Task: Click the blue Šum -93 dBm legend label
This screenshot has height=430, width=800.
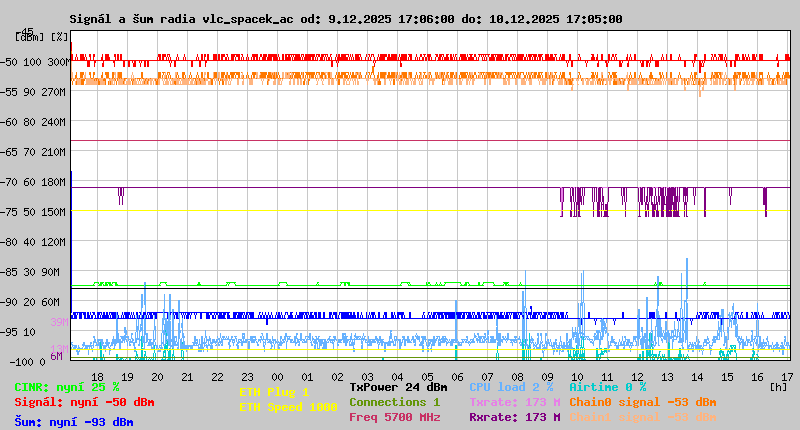Action: pos(74,422)
